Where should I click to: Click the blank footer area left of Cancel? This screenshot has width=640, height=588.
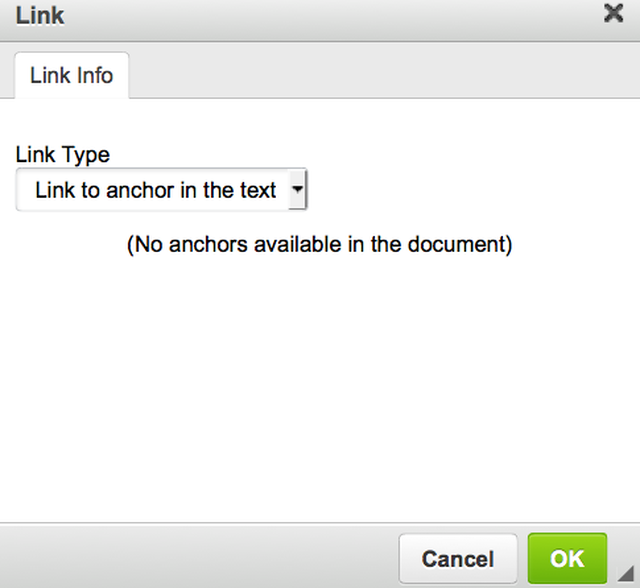200,556
